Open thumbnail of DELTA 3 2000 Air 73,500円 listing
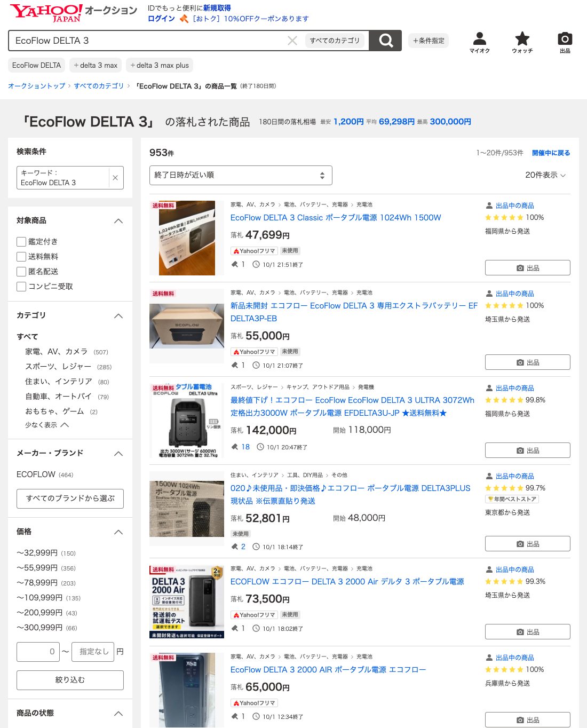 (x=187, y=602)
